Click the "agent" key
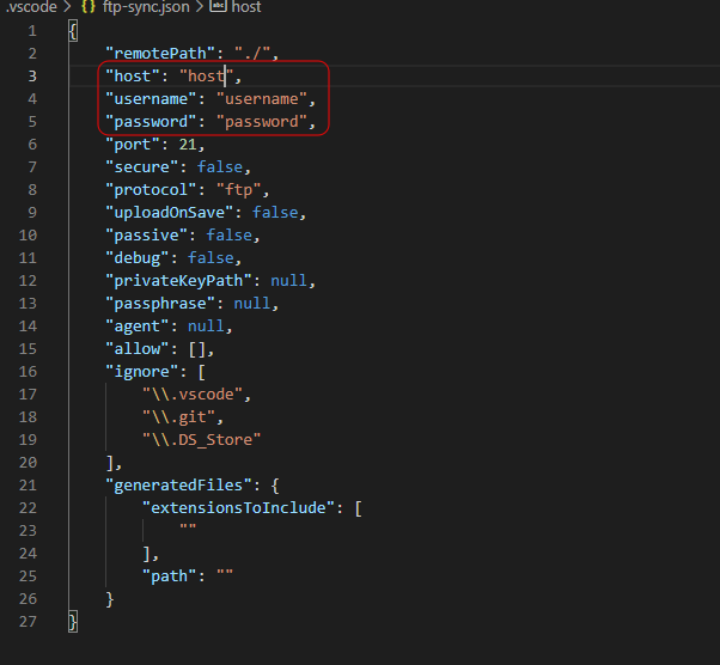The height and width of the screenshot is (665, 720). (137, 326)
